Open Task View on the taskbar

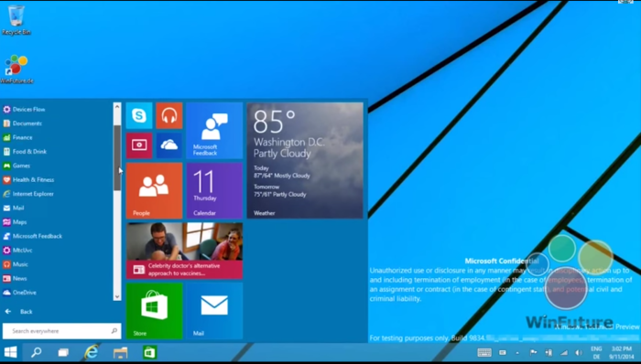pyautogui.click(x=63, y=353)
